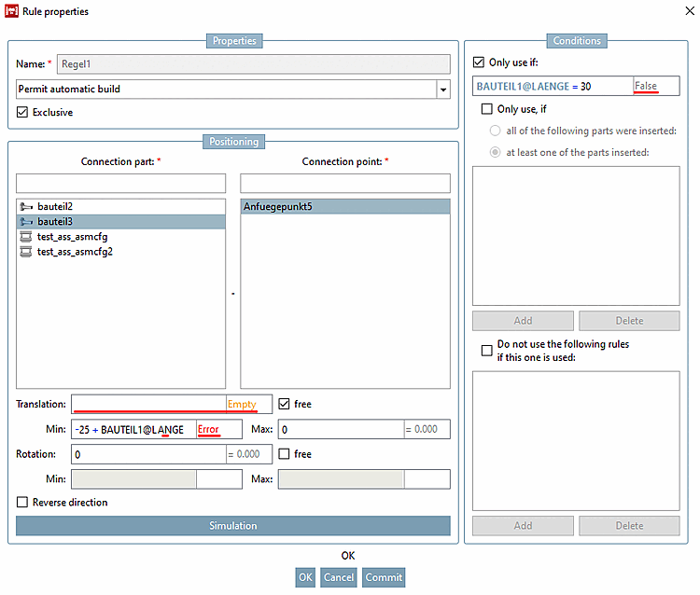Click the Rotation Max input field
The width and height of the screenshot is (700, 595).
tap(341, 479)
